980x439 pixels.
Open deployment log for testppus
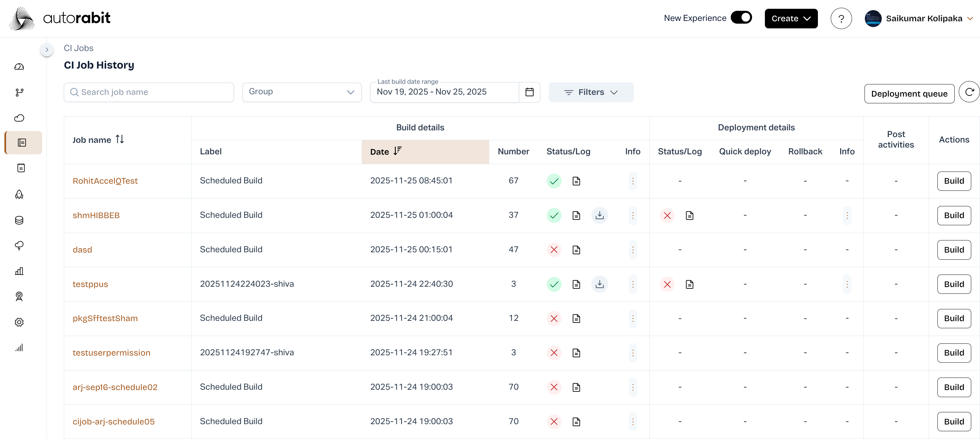[689, 284]
